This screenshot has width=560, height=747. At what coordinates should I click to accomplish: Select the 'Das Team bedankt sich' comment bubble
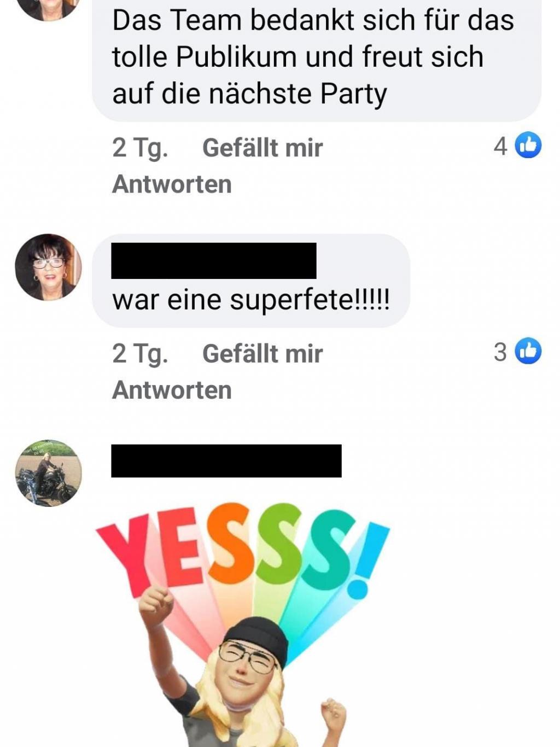317,59
